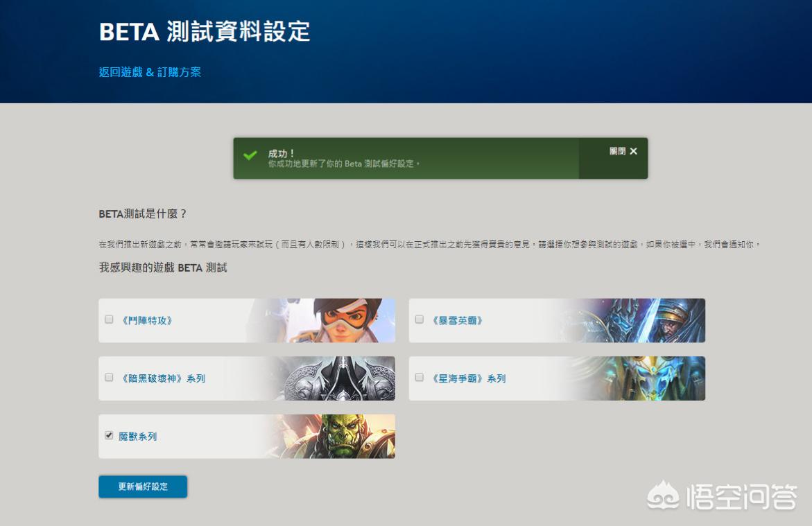Image resolution: width=812 pixels, height=526 pixels.
Task: Click the Diablo series artwork thumbnail
Action: 331,378
